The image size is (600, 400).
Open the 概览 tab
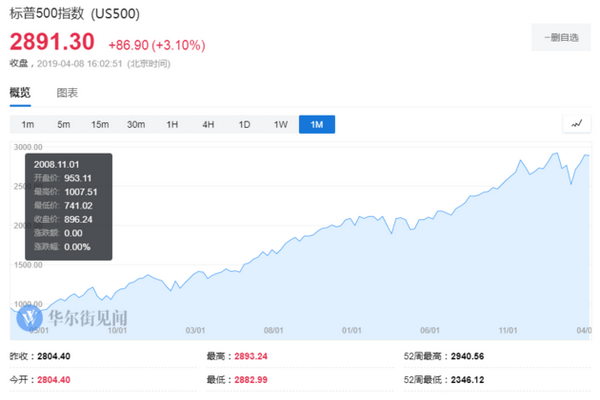(x=21, y=93)
